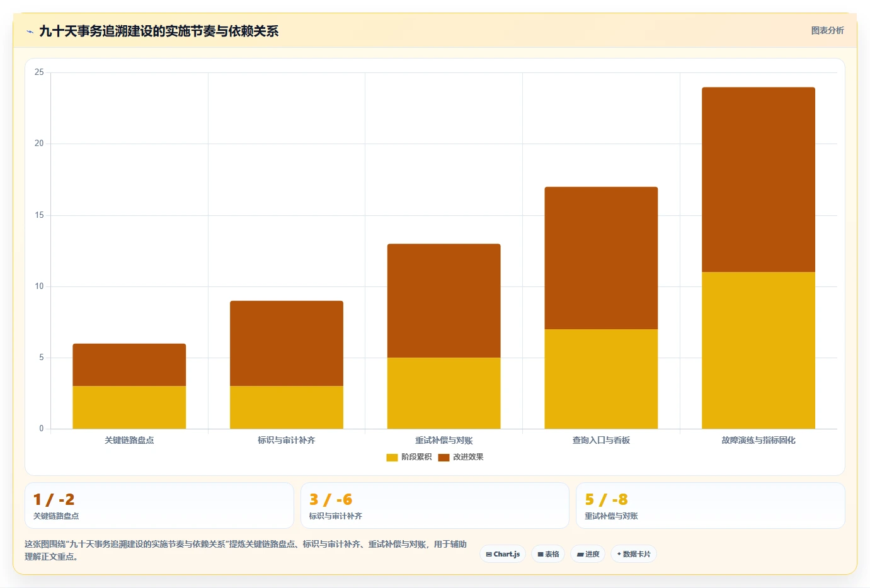Open the 数据卡片 tag pill
Screen dimensions: 870x588
click(634, 554)
